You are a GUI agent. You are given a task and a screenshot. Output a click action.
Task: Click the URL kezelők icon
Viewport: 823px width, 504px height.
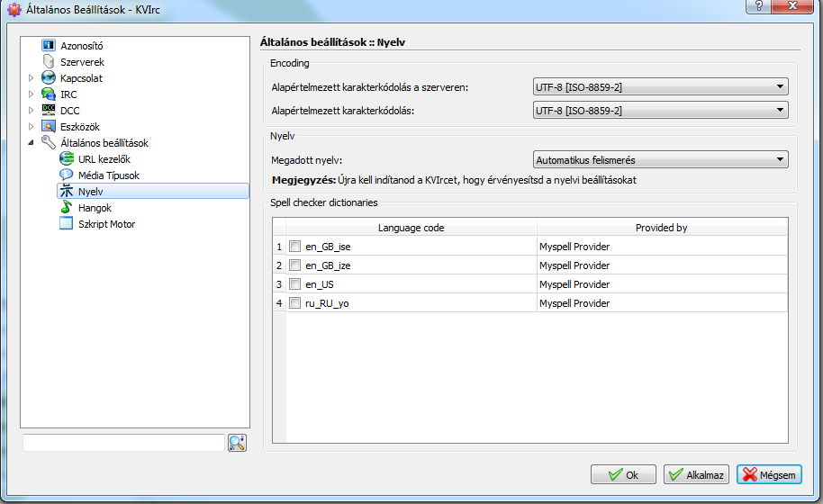67,159
